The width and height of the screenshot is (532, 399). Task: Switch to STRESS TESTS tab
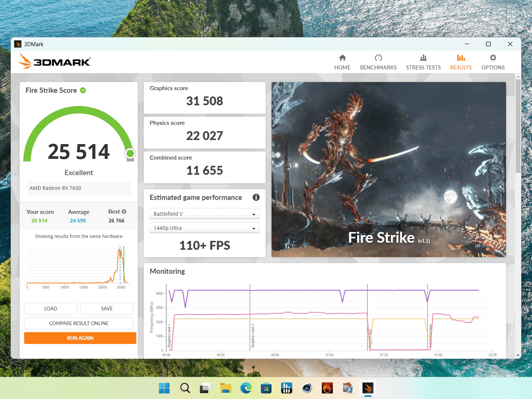tap(423, 62)
